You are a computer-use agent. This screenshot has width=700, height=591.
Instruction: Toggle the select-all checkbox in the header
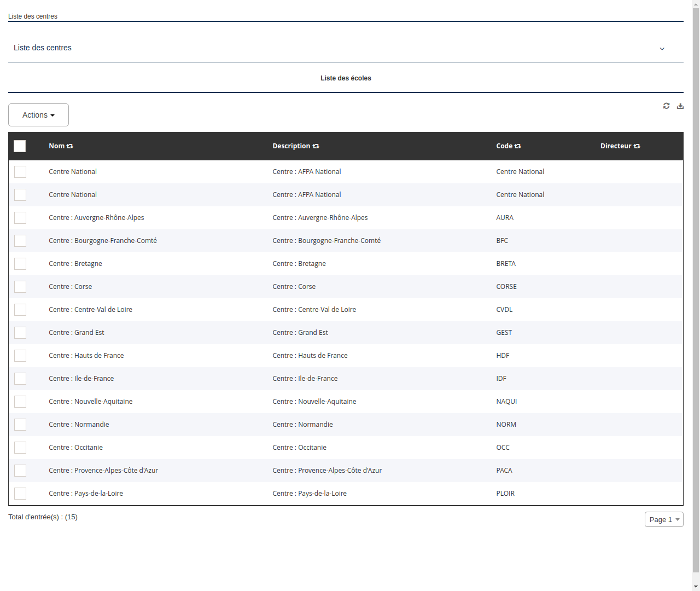20,146
